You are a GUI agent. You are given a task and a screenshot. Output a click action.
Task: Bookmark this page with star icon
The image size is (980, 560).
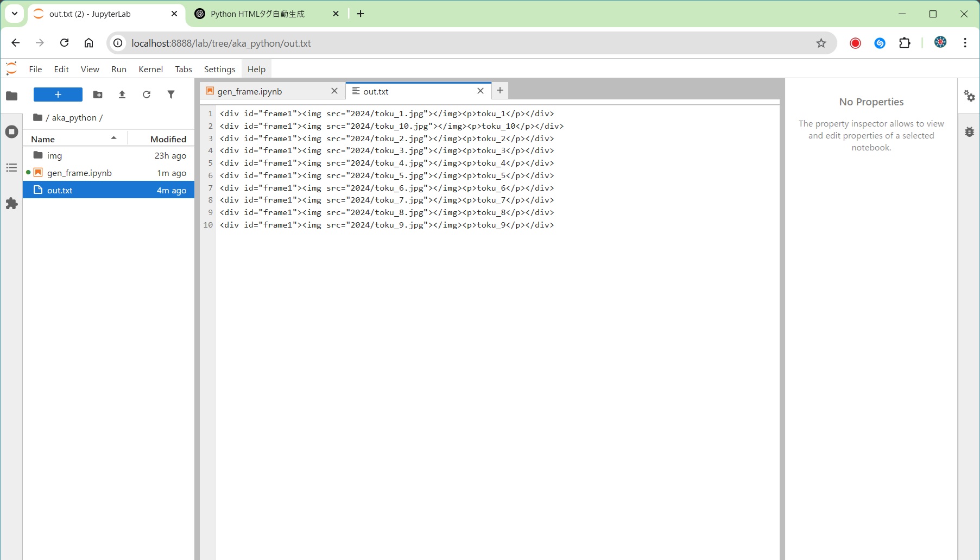pos(821,43)
